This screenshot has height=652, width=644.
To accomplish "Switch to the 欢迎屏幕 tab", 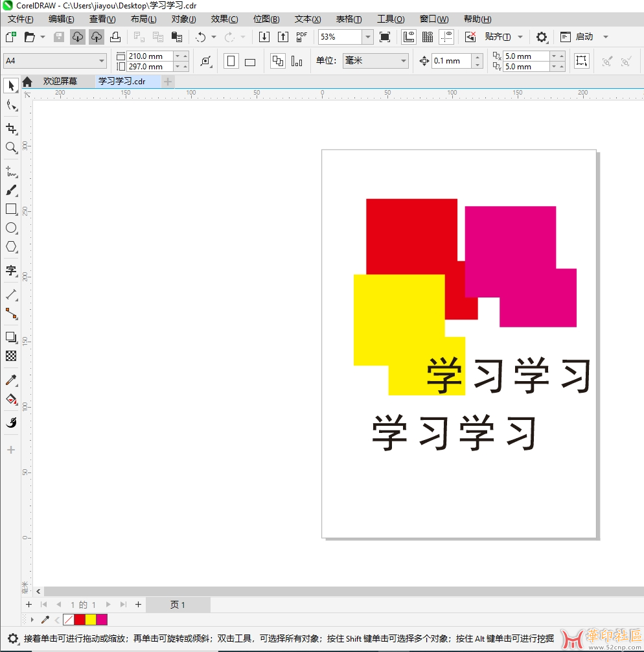I will coord(62,81).
